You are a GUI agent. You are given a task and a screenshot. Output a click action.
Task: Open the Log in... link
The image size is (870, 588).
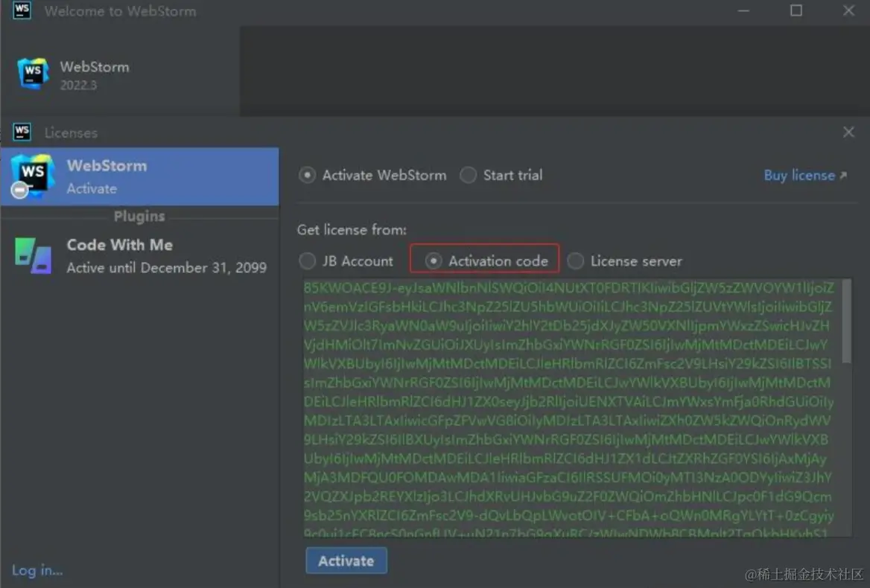pos(37,570)
